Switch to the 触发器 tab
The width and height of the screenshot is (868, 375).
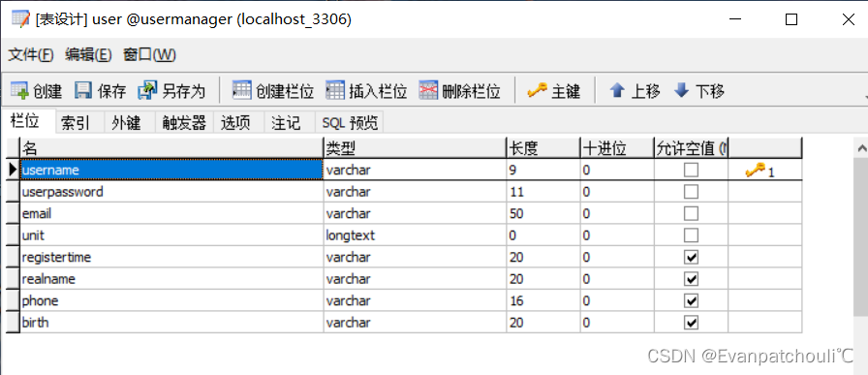pyautogui.click(x=184, y=122)
